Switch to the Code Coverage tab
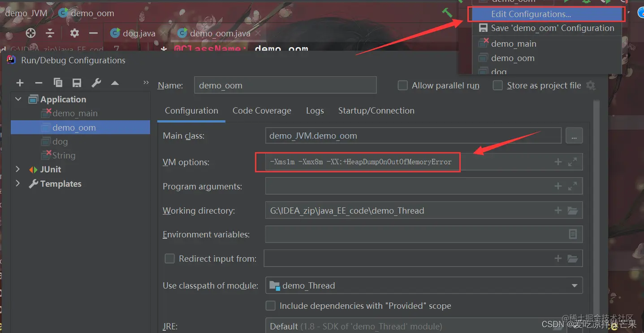This screenshot has height=333, width=644. point(262,110)
